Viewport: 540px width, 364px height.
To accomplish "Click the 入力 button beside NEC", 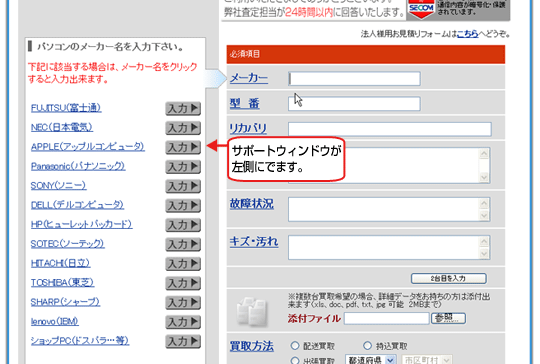I will 183,128.
